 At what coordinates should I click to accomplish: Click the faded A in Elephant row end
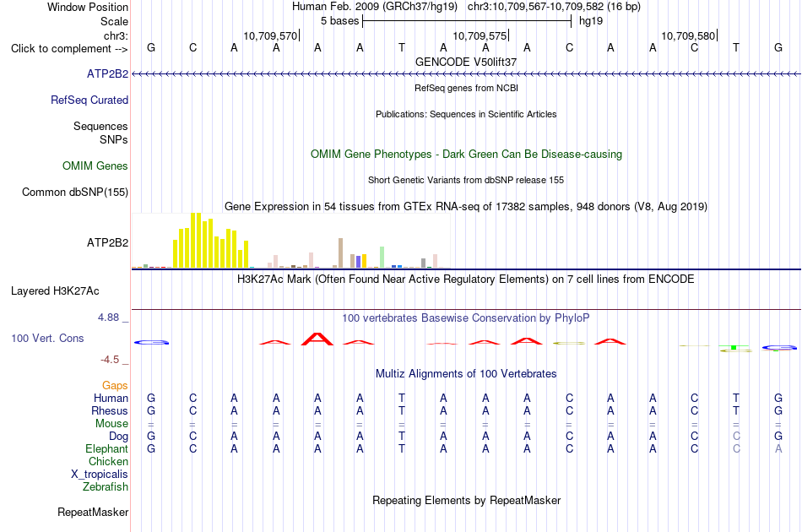coord(778,448)
